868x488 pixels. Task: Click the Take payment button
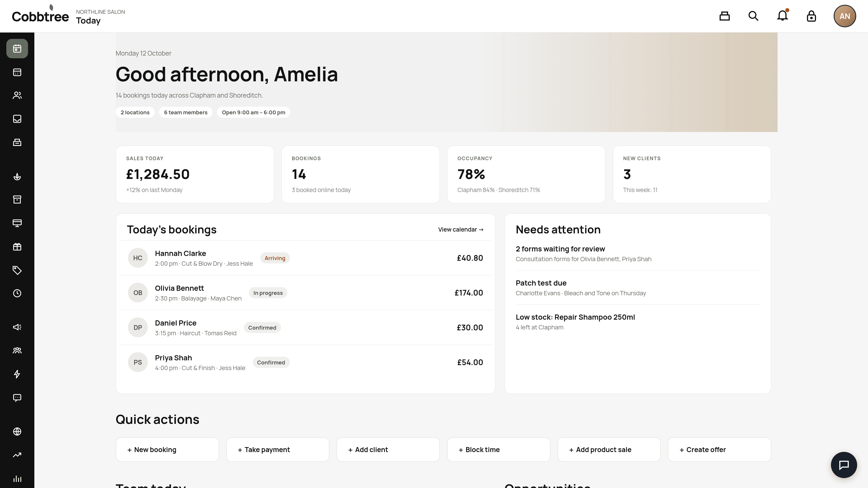(x=278, y=450)
